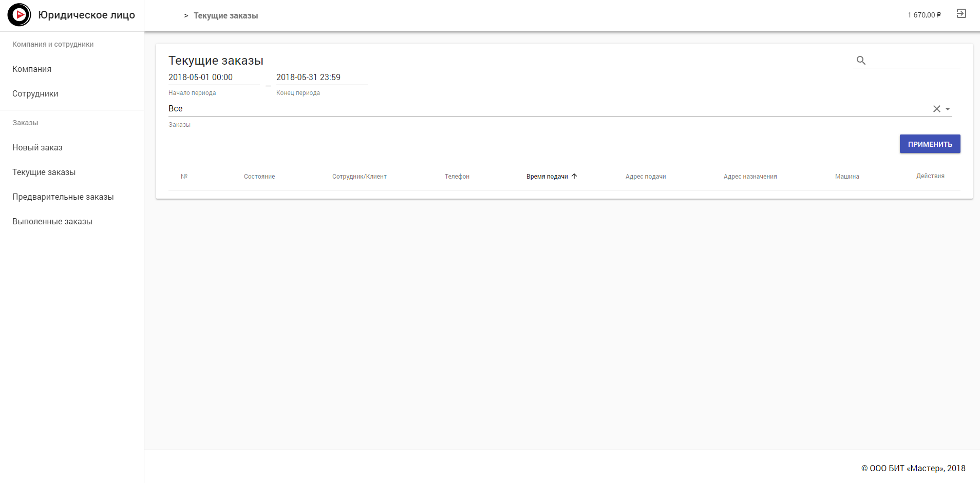The height and width of the screenshot is (483, 980).
Task: Sort by Состояние column header
Action: click(259, 177)
